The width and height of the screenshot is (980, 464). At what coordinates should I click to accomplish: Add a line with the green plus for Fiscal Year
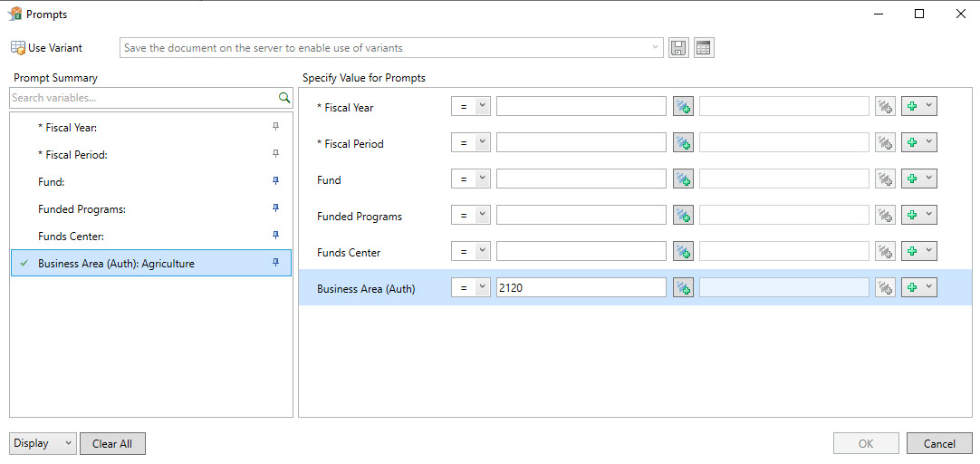pos(912,107)
